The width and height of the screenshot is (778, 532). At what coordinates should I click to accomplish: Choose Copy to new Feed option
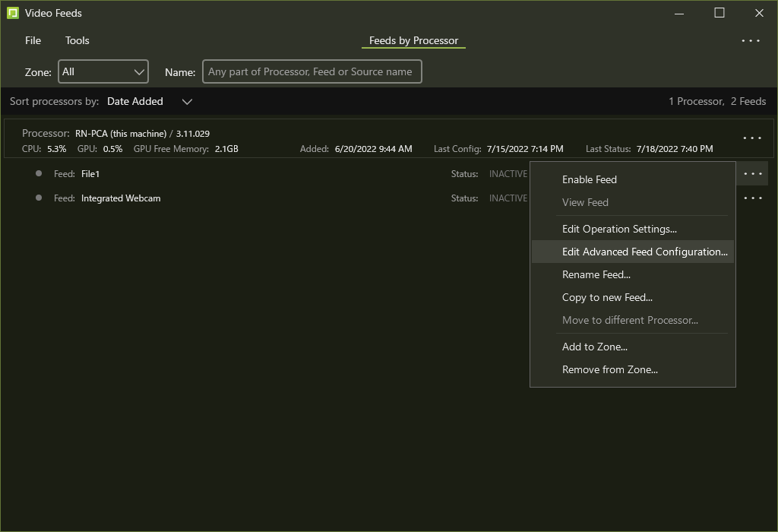pyautogui.click(x=607, y=298)
